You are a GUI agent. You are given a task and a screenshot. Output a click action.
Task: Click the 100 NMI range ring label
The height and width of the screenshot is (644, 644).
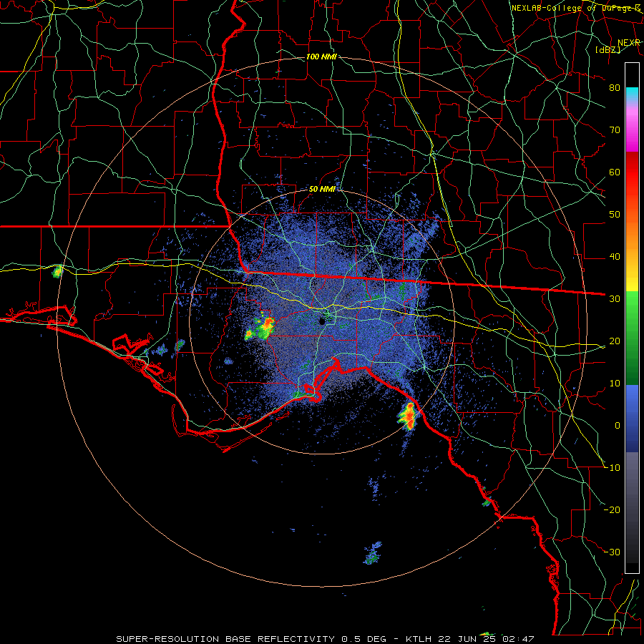pos(321,57)
